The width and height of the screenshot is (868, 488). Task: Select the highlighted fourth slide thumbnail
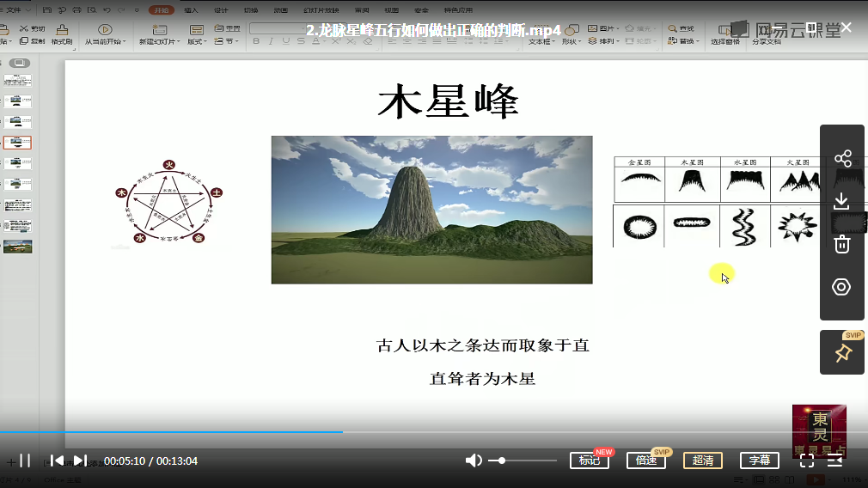tap(18, 143)
